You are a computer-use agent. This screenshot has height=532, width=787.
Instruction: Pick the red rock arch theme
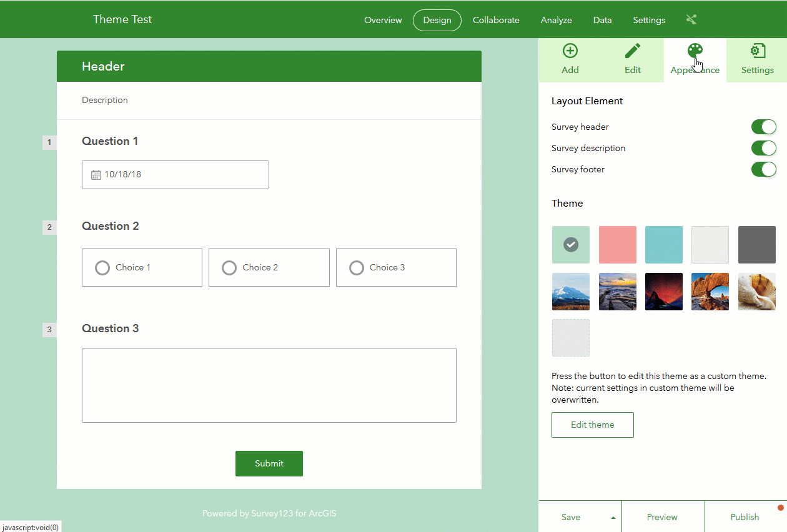[710, 292]
